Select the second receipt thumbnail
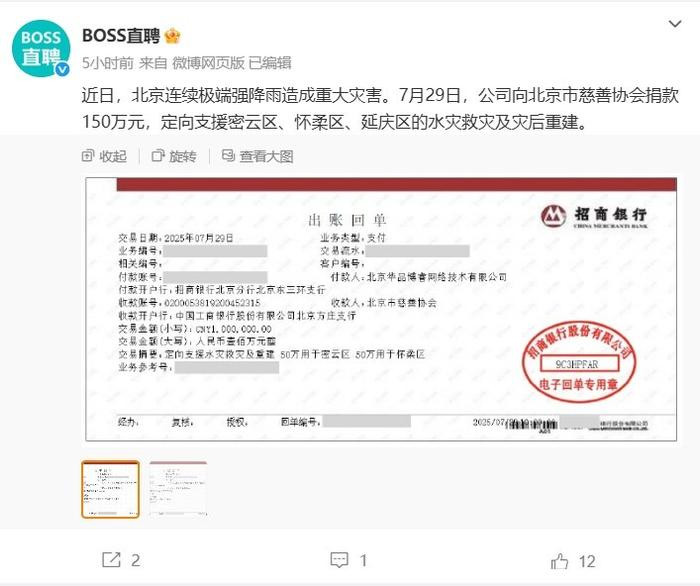The image size is (700, 586). [178, 490]
